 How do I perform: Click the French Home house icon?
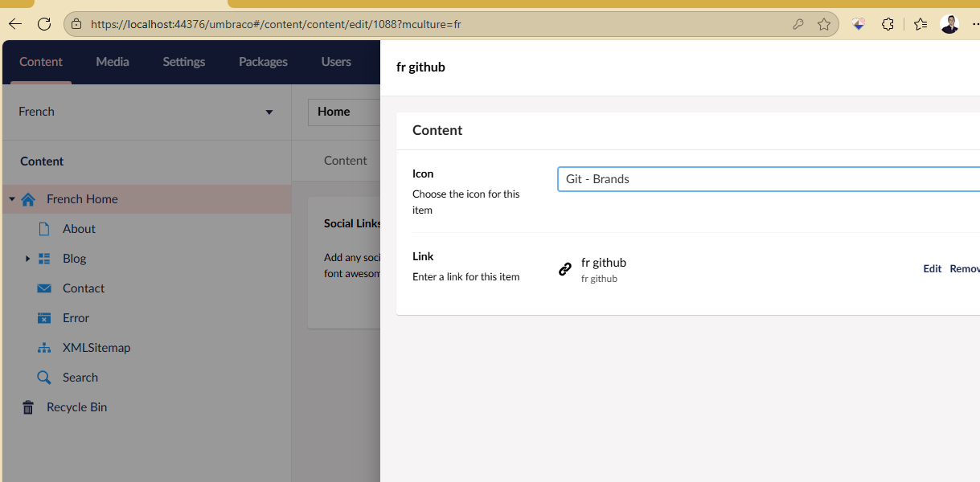click(28, 199)
